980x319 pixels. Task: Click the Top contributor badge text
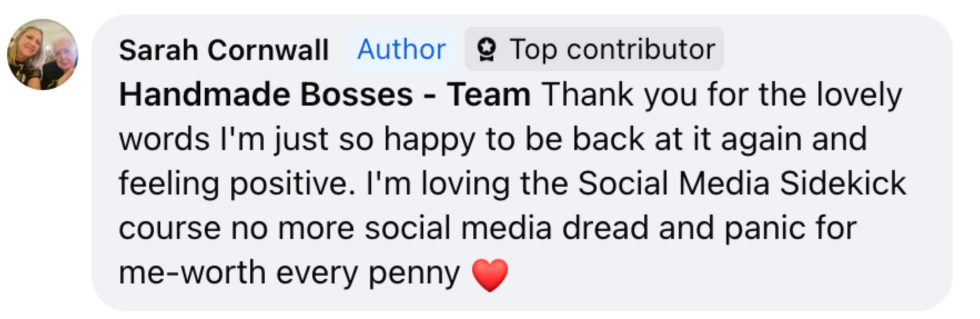point(612,49)
